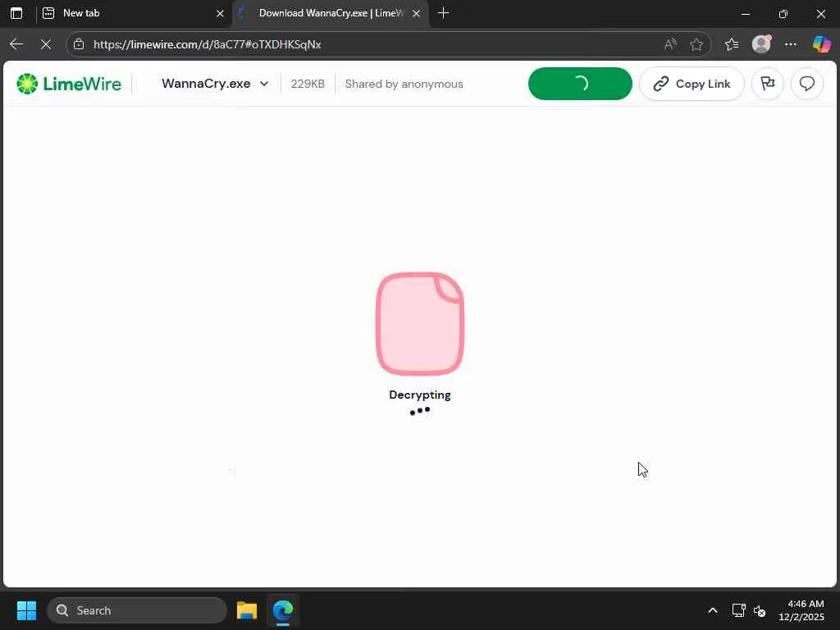Switch to the New tab tab

[x=134, y=13]
